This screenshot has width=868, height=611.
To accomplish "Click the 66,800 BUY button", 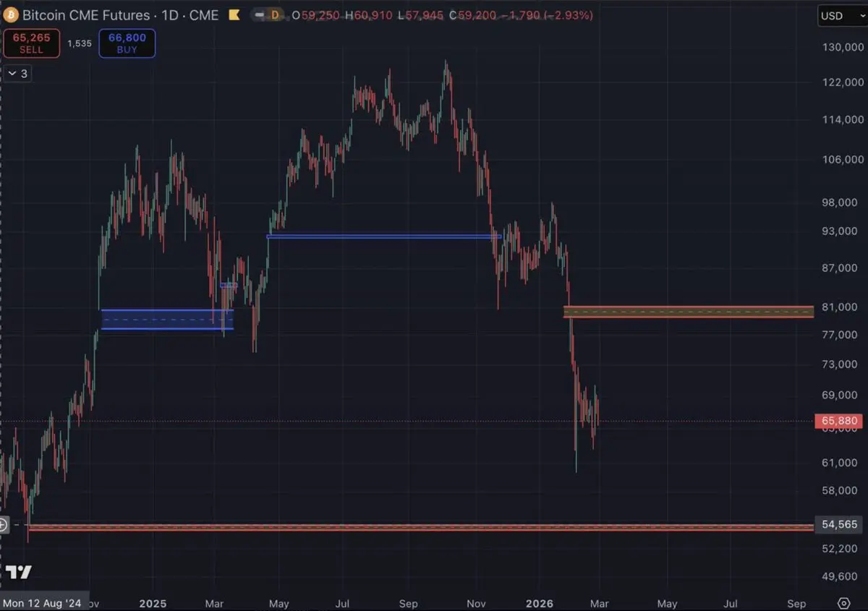I will coord(127,43).
